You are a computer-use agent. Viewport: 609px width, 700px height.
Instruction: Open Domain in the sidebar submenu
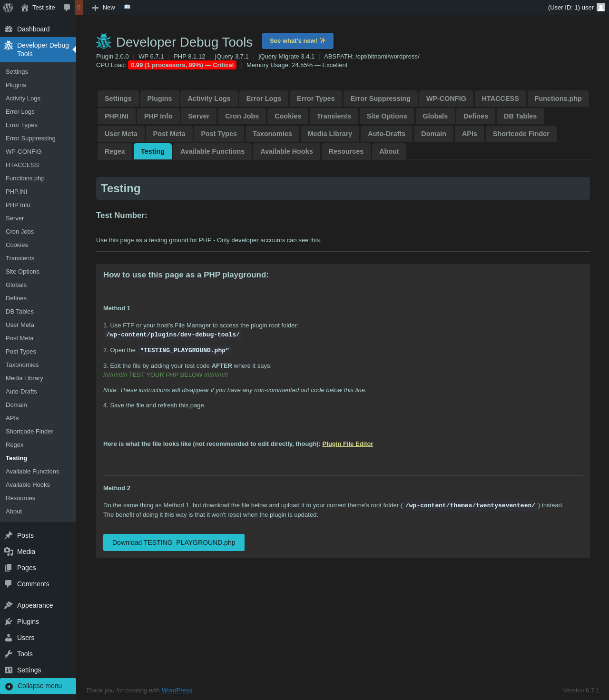pos(38,405)
